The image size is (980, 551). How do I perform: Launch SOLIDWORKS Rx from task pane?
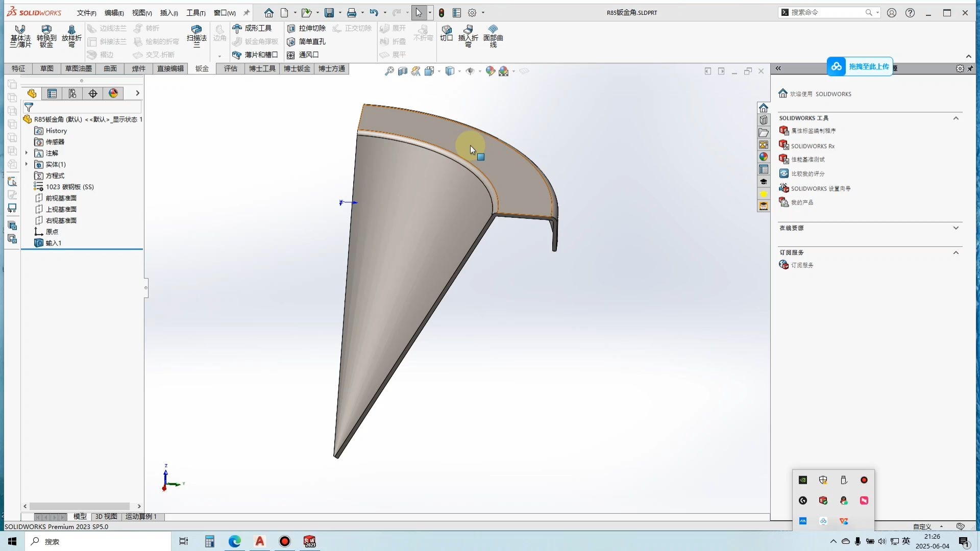tap(814, 145)
